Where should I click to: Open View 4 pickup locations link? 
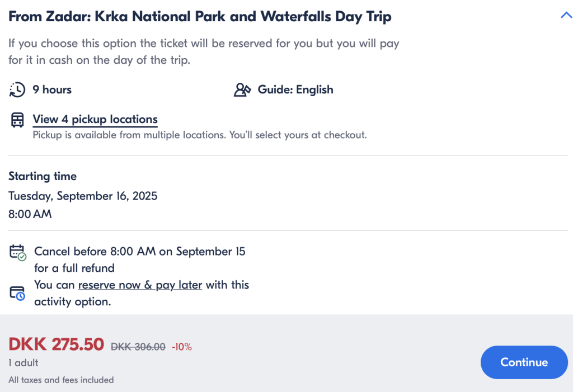pos(95,119)
